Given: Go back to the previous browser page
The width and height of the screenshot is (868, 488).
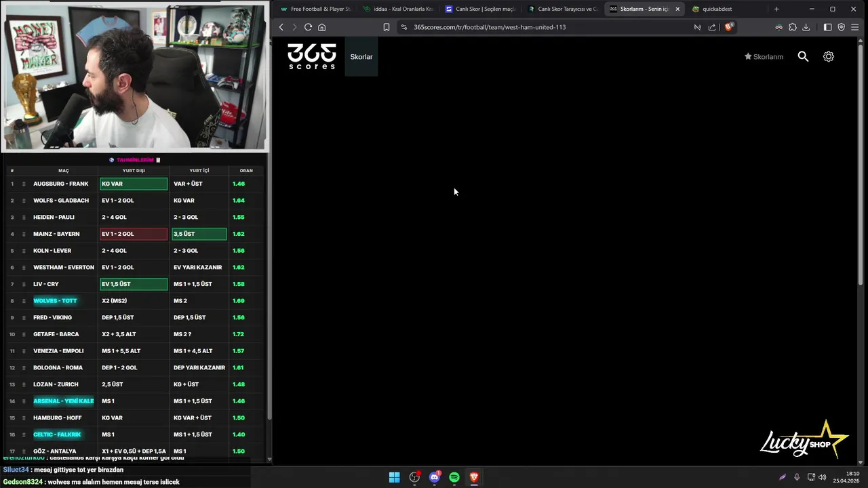Looking at the screenshot, I should (281, 27).
